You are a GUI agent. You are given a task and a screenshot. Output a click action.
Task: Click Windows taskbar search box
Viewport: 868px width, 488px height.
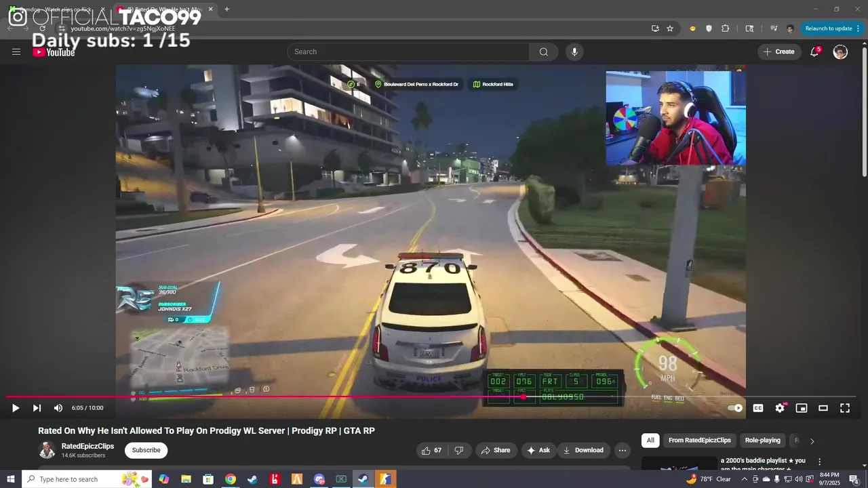(x=88, y=479)
